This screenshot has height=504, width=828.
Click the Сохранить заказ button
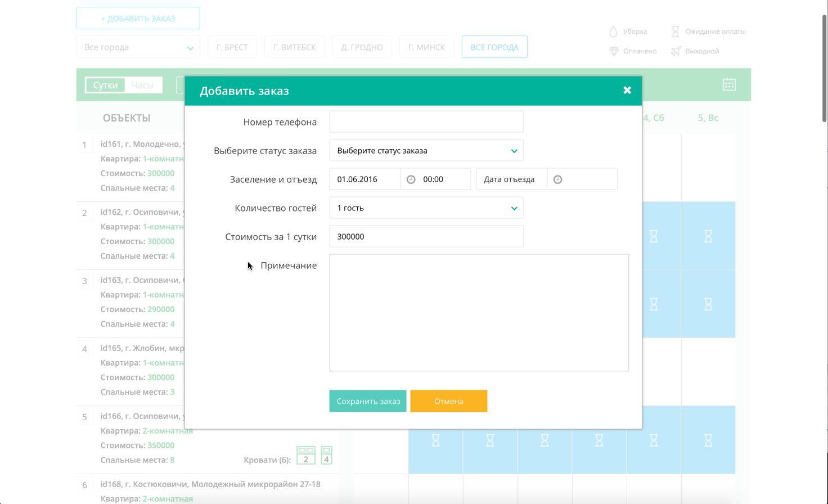[367, 400]
